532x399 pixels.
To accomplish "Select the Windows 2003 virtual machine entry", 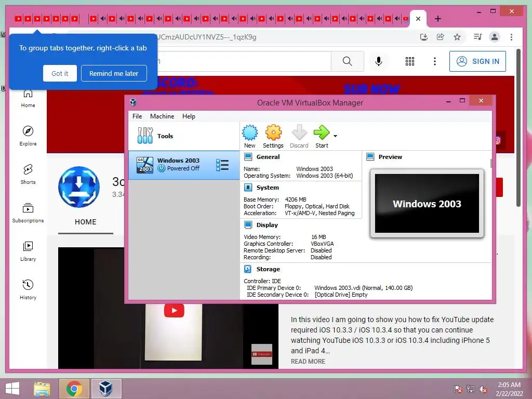I will pyautogui.click(x=184, y=165).
